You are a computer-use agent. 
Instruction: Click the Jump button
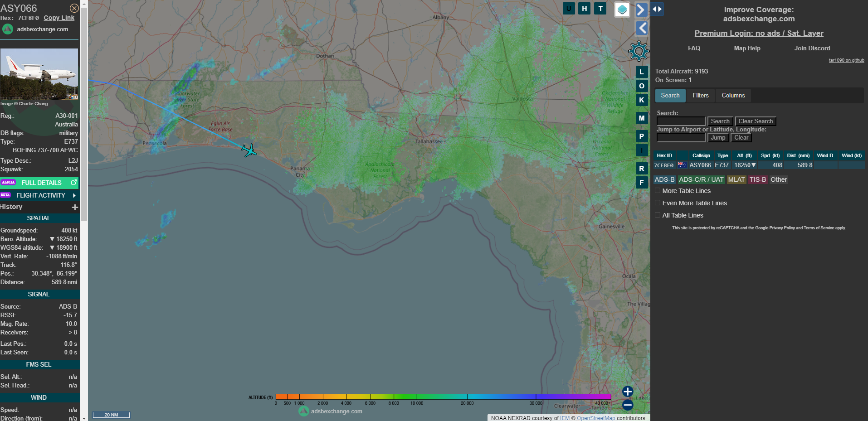pyautogui.click(x=718, y=138)
